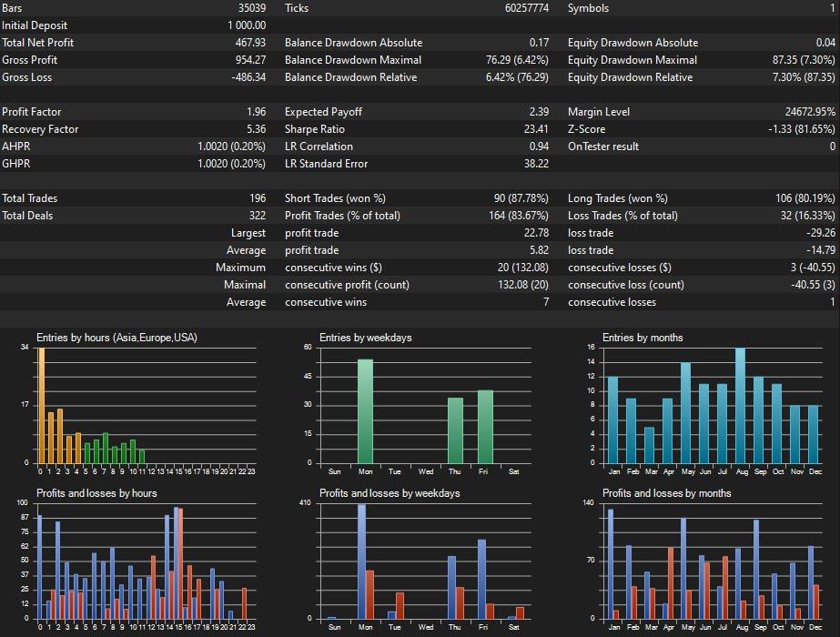
Task: Click the Equity Drawdown Maximal label
Action: coord(632,60)
